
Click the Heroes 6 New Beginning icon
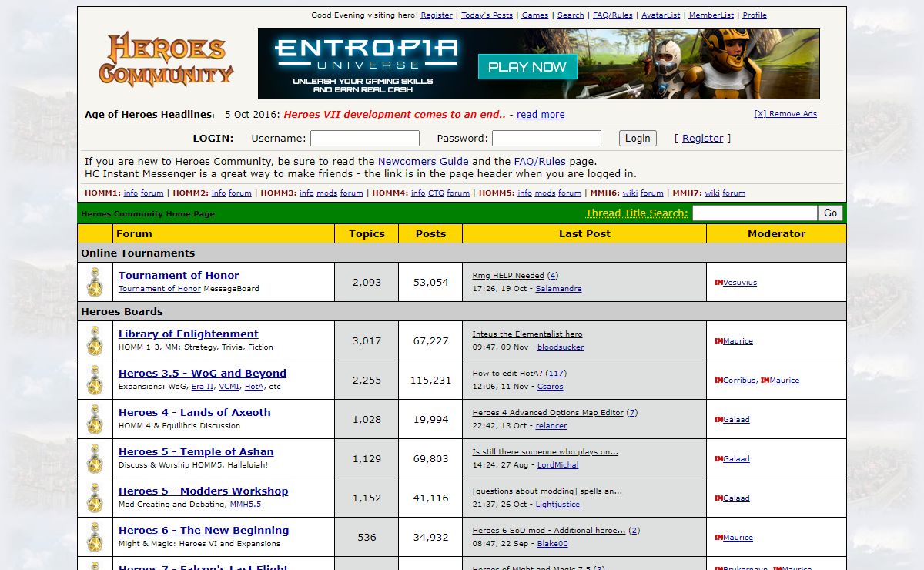[95, 537]
